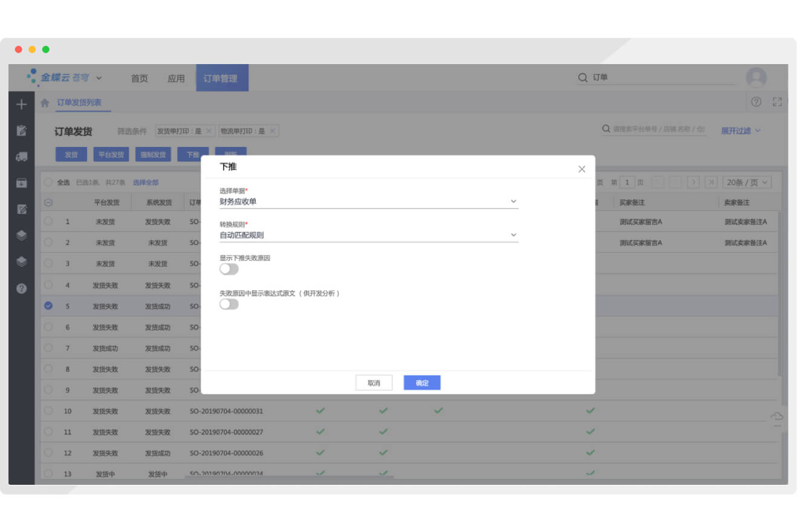Open the delivery truck icon in sidebar

(x=22, y=157)
